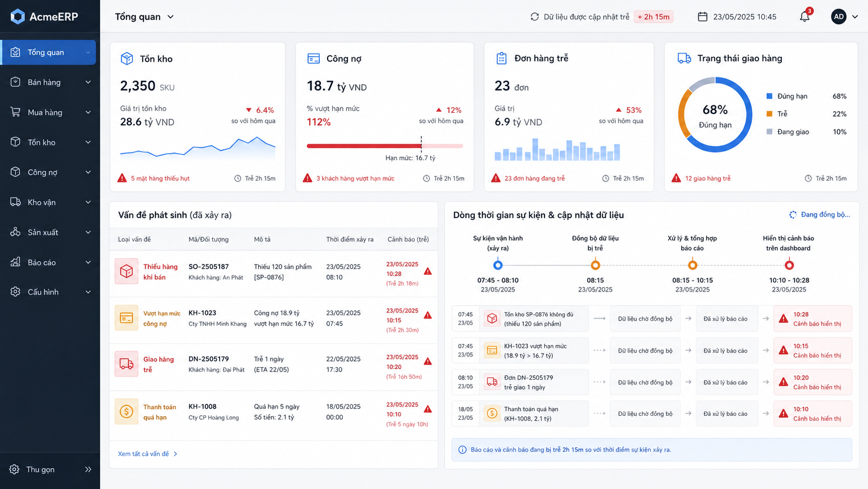Expand the Bán hàng sidebar menu
This screenshot has width=868, height=489.
pos(50,82)
